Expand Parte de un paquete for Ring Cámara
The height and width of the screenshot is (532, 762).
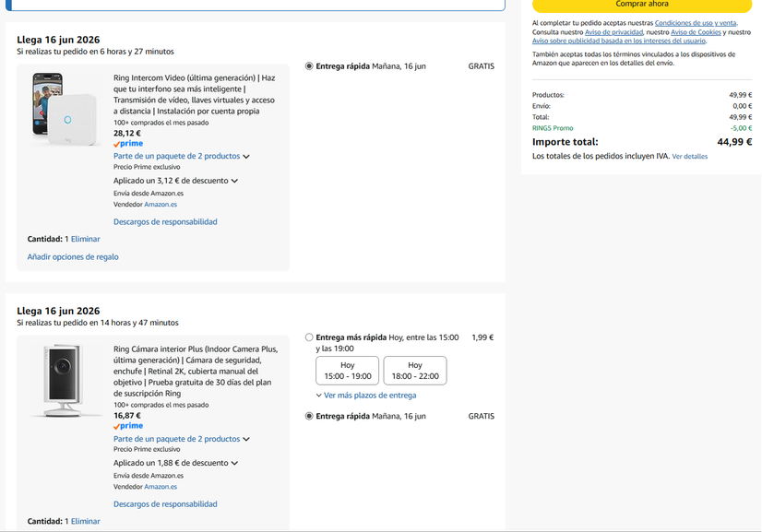pyautogui.click(x=181, y=439)
